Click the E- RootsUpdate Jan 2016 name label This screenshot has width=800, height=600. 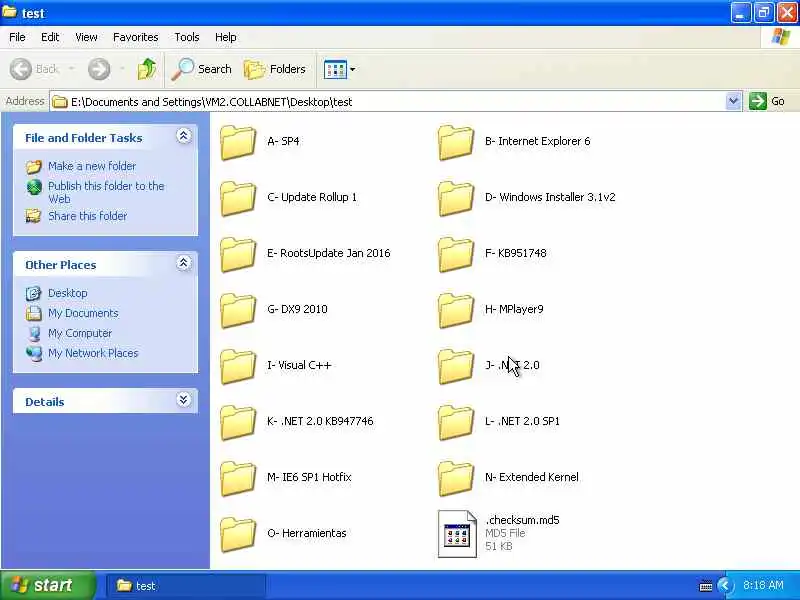[x=329, y=253]
